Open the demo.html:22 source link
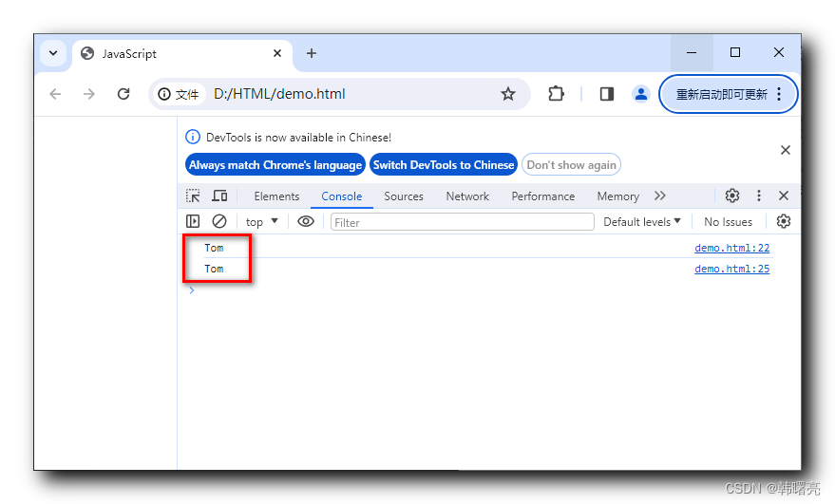The height and width of the screenshot is (504, 835). click(731, 248)
